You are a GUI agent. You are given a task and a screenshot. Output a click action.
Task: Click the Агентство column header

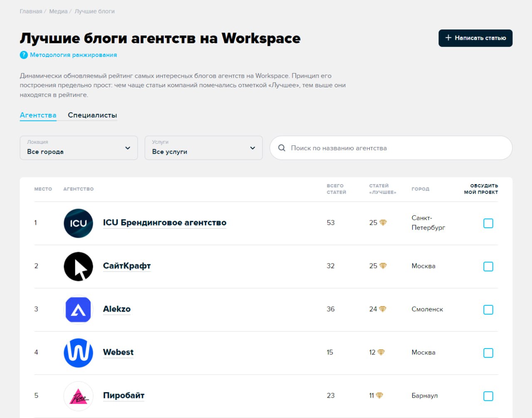tap(79, 189)
